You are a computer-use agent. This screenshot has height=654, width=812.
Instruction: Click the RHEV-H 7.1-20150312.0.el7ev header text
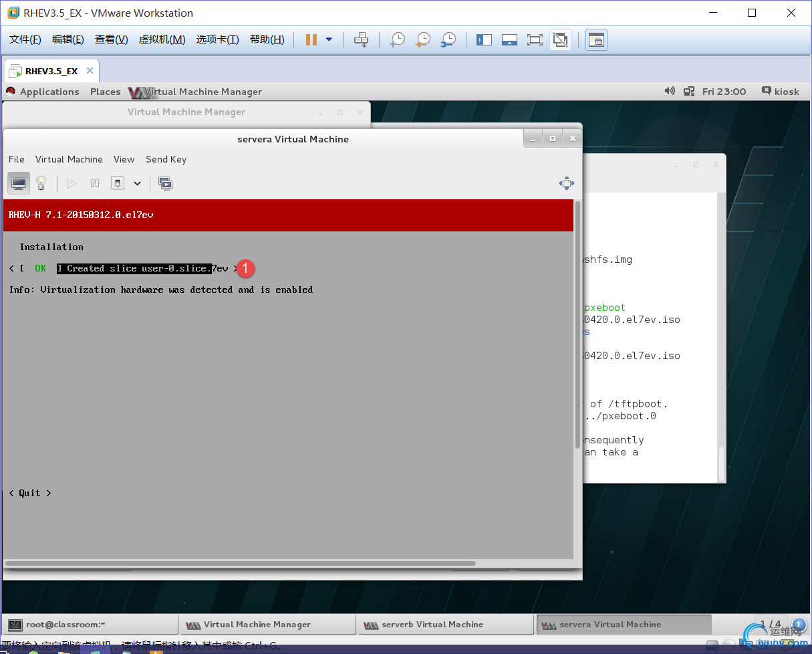(81, 215)
